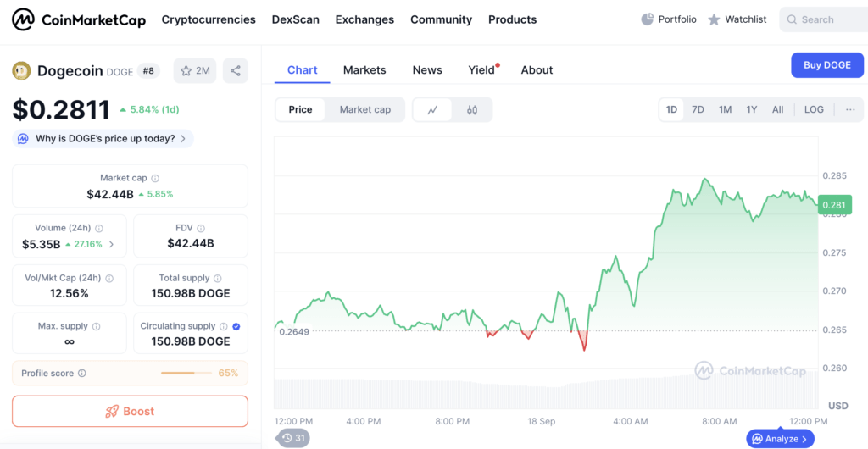This screenshot has height=449, width=868.
Task: Switch to the Chart tab
Action: pos(303,70)
